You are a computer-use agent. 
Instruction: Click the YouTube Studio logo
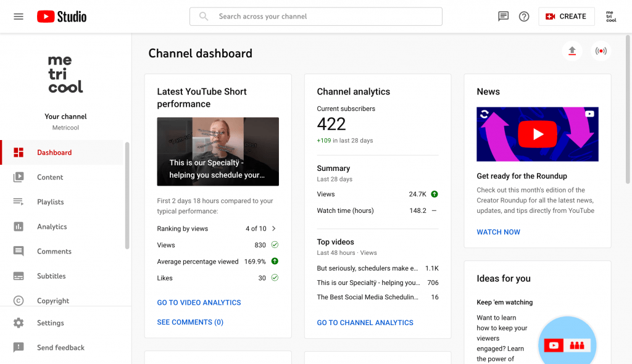[62, 17]
